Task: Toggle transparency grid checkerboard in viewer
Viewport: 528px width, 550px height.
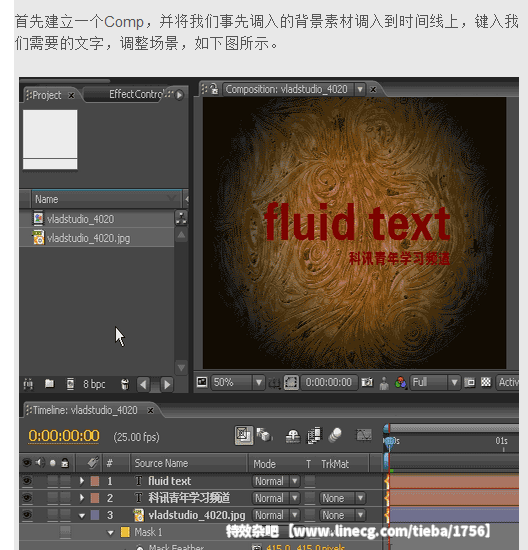Action: (486, 382)
